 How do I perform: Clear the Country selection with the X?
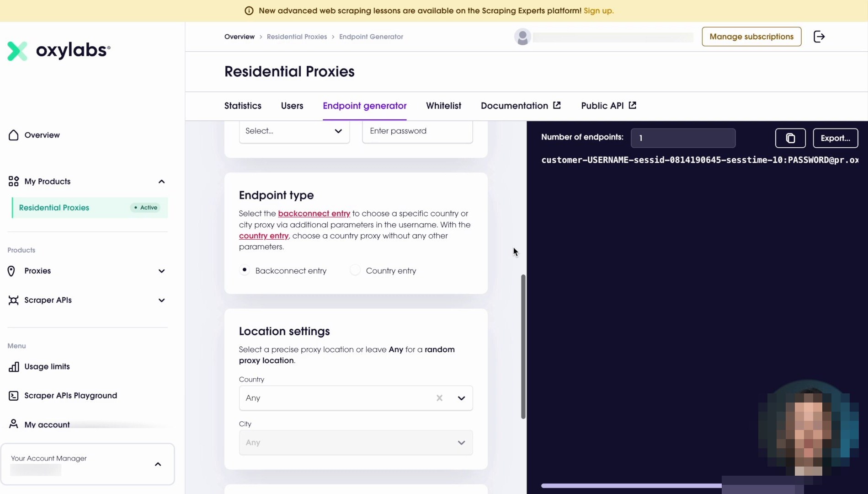(x=439, y=398)
